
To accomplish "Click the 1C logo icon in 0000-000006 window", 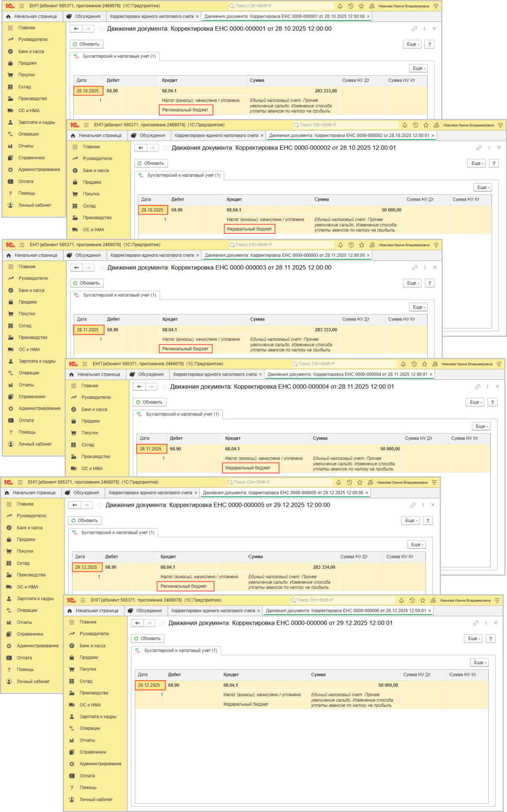I will click(x=71, y=600).
